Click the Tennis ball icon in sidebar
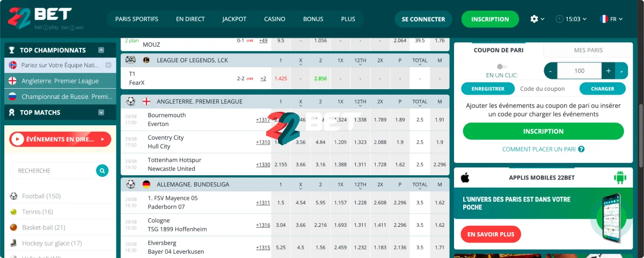This screenshot has height=258, width=644. pos(13,212)
